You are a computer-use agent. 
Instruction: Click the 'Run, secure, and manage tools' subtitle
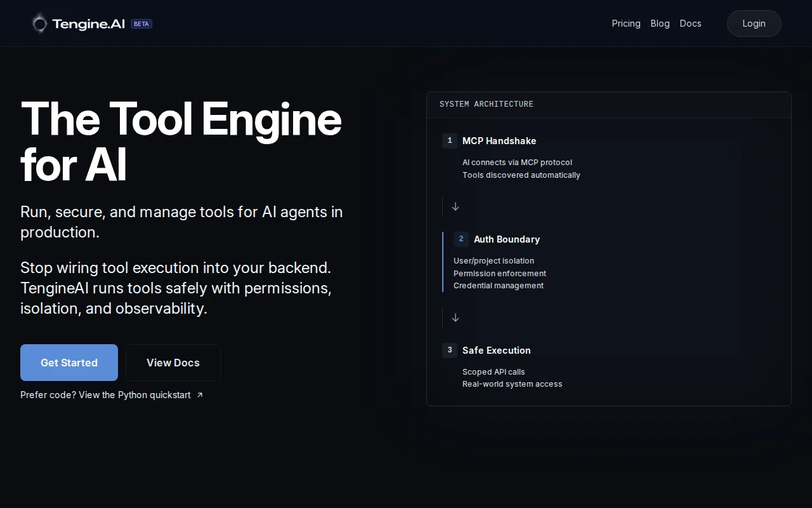(x=181, y=222)
